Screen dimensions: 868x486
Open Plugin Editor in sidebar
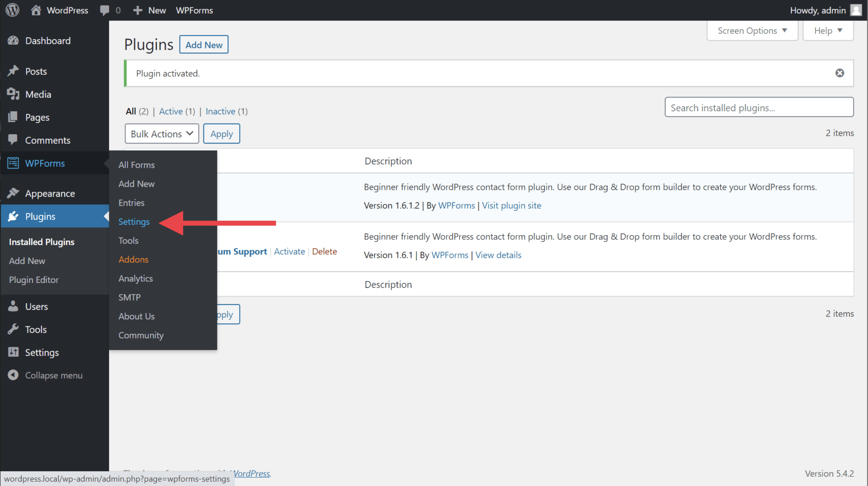(34, 280)
